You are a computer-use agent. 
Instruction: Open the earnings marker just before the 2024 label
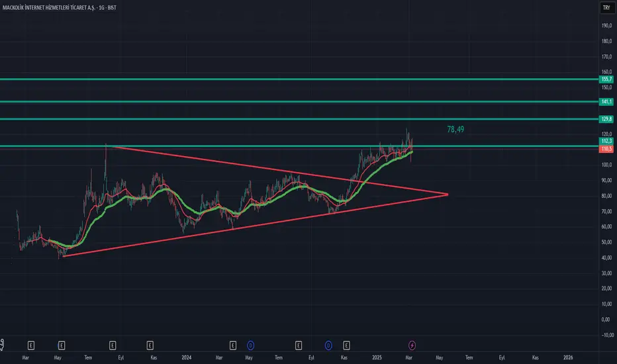(150, 345)
